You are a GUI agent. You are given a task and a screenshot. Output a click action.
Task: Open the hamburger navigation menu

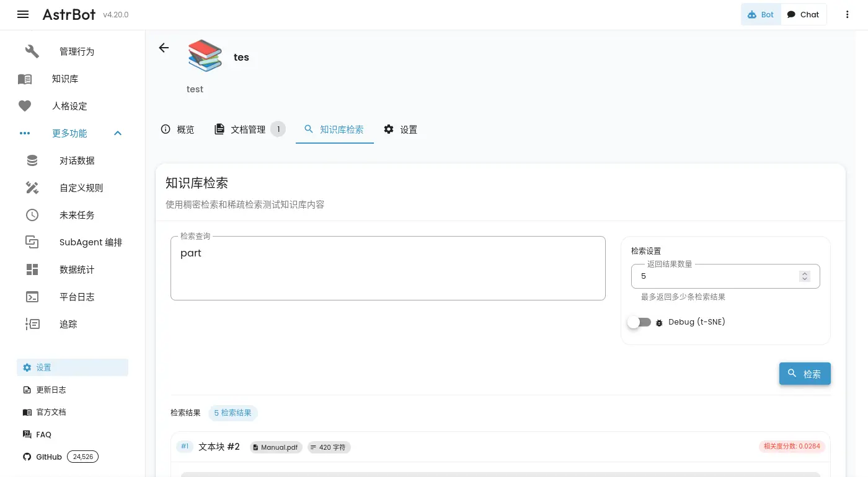click(x=23, y=15)
